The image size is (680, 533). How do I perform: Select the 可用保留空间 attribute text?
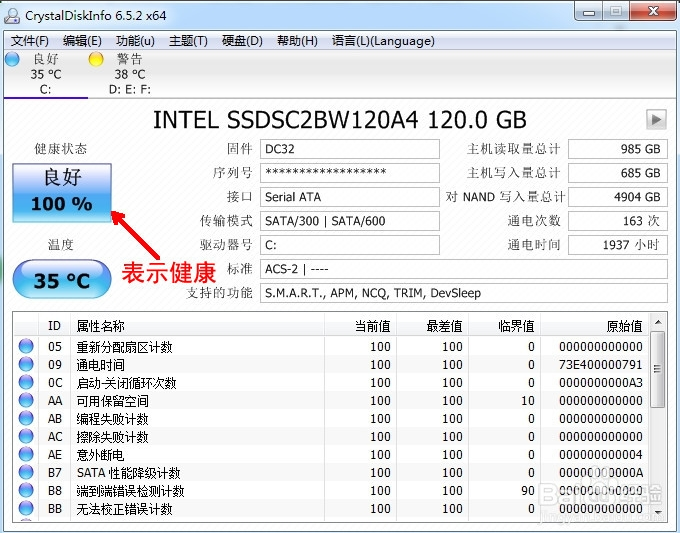pyautogui.click(x=112, y=401)
